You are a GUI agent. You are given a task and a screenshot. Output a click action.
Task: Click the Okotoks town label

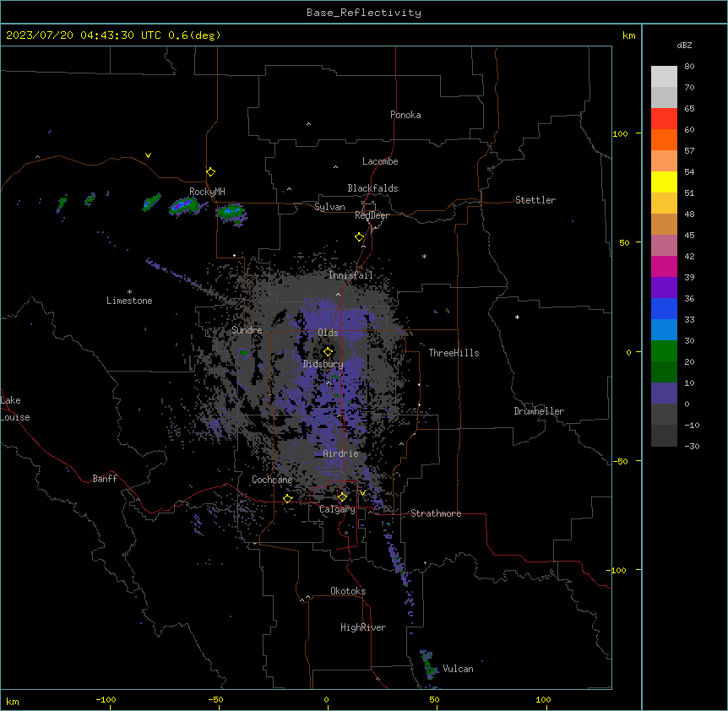coord(348,591)
